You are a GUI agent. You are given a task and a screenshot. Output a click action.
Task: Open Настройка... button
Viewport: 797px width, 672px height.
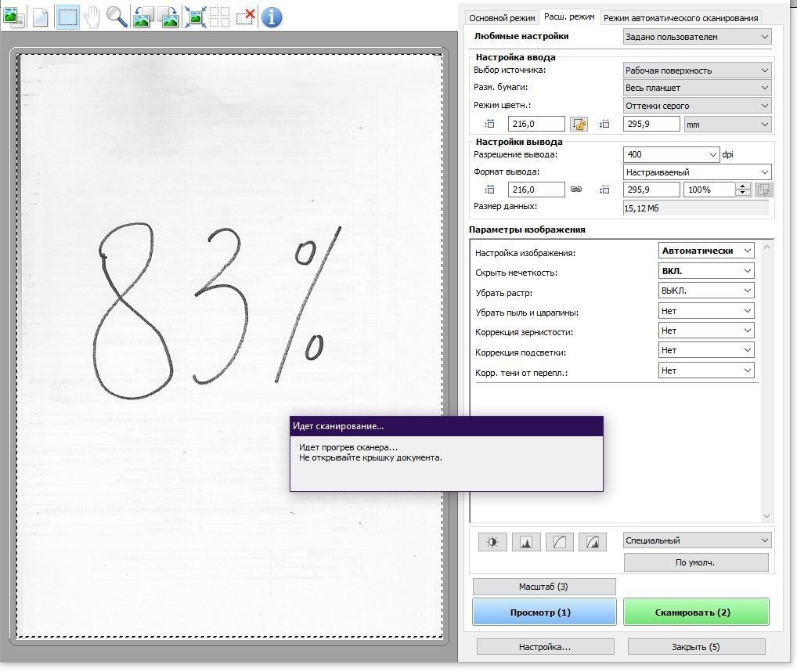545,647
